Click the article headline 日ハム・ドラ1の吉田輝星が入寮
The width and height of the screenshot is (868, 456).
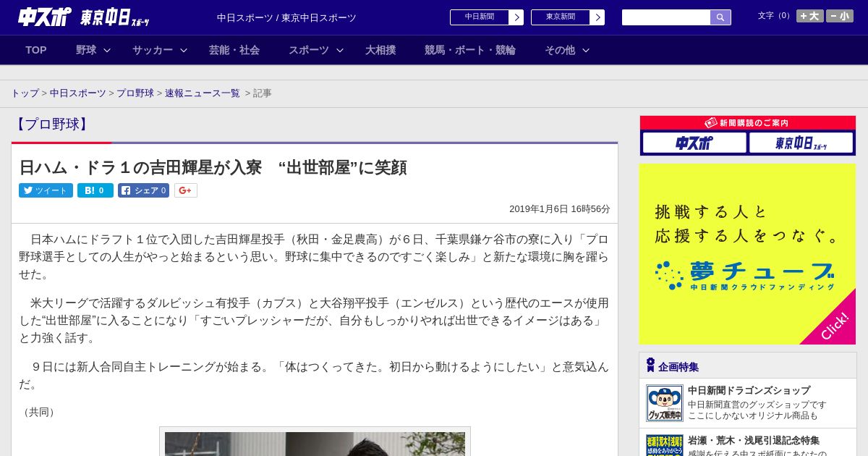pyautogui.click(x=213, y=167)
